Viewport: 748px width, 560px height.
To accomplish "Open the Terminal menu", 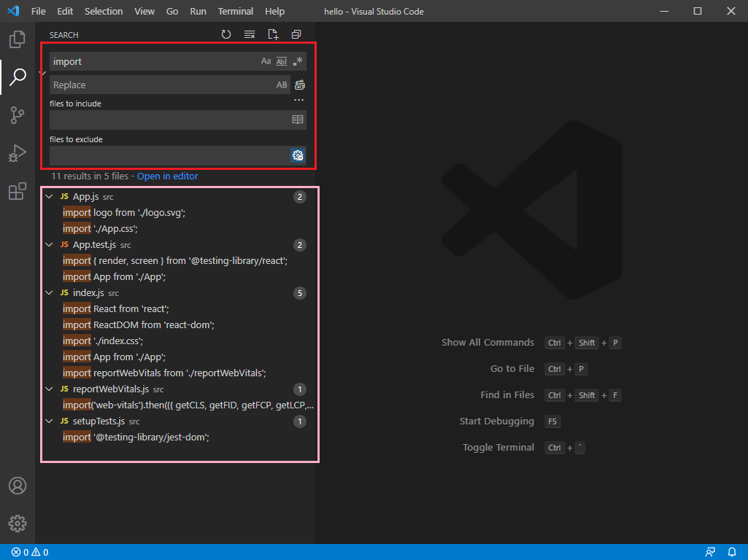I will [x=235, y=11].
